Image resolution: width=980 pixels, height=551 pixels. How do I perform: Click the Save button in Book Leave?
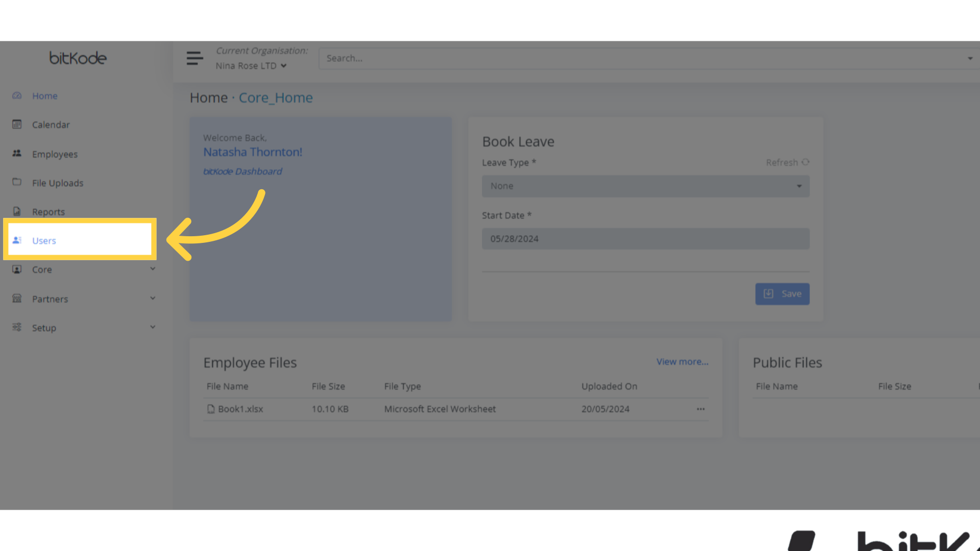pos(782,293)
